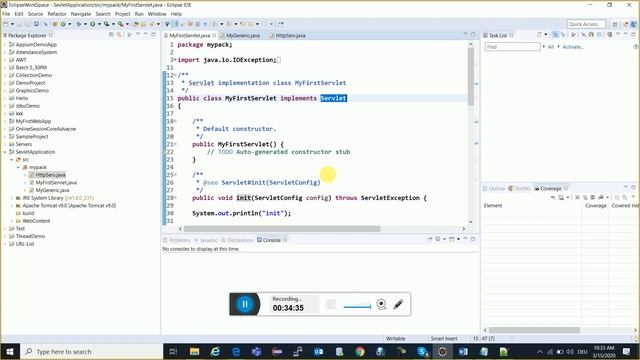Expand the MyFirstWebApp project
The image size is (640, 360).
(5, 121)
